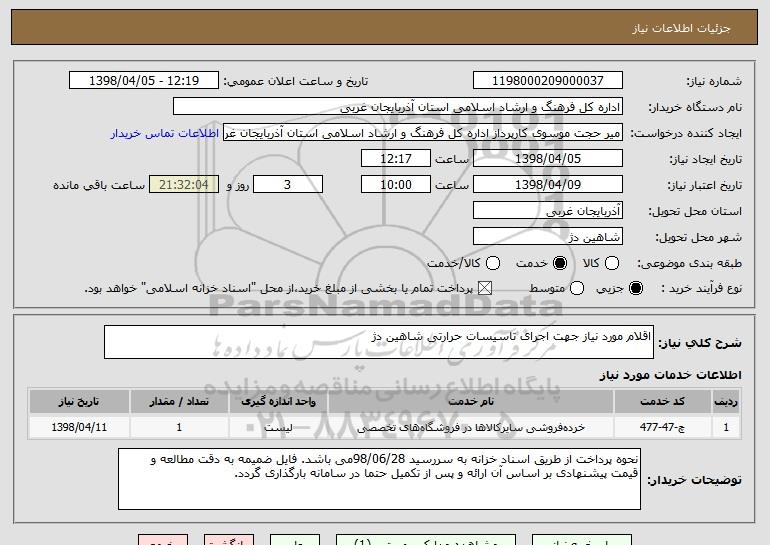Click the unit cell لیست
Image resolution: width=770 pixels, height=545 pixels.
tap(278, 427)
